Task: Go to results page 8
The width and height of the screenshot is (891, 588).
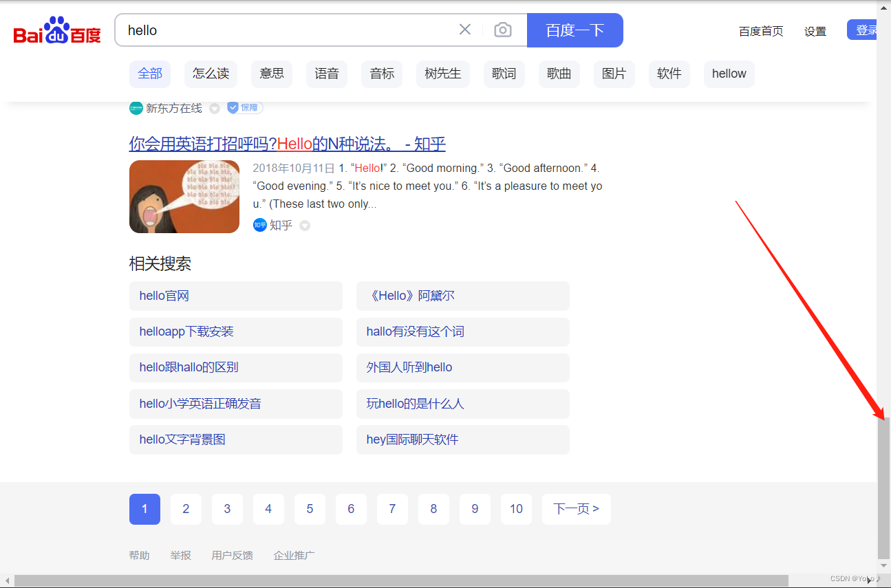Action: click(433, 509)
